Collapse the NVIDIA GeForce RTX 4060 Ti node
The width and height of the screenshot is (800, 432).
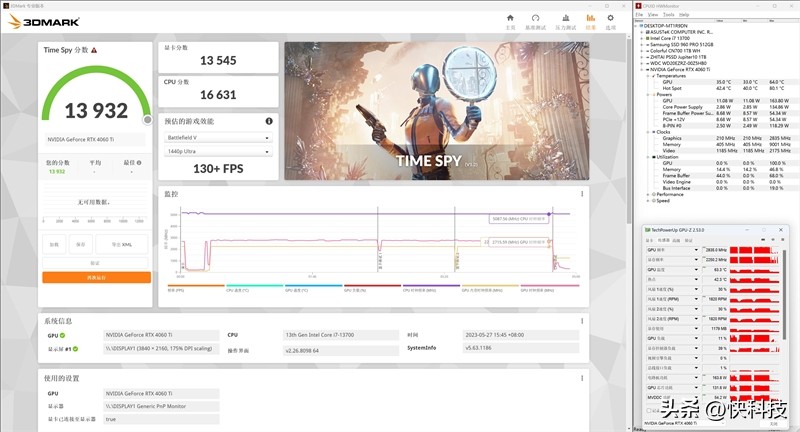[641, 68]
